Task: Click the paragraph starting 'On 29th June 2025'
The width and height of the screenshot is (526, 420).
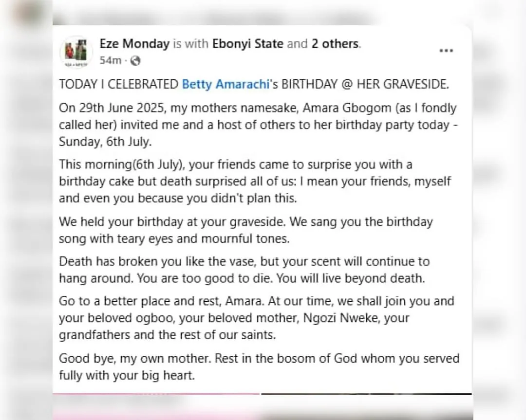Action: (258, 125)
